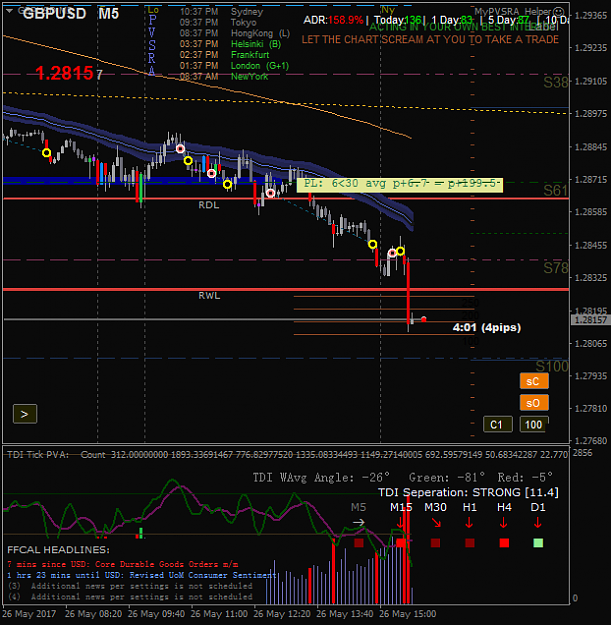Click the Today:136 range value
The height and width of the screenshot is (625, 611).
point(397,20)
